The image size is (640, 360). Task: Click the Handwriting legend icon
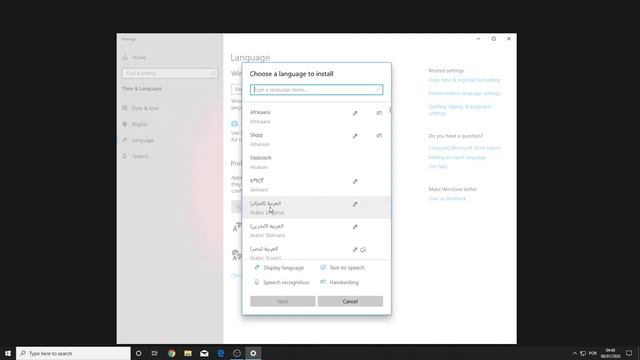coord(323,282)
